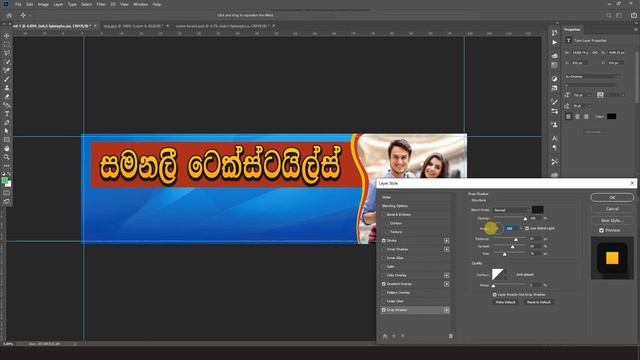Open the font family dropdown in Properties
Viewport: 640px width, 360px height.
(592, 76)
